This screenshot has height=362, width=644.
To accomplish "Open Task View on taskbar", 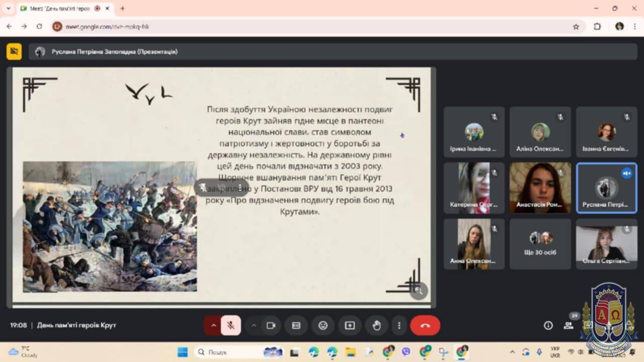I will [x=294, y=352].
